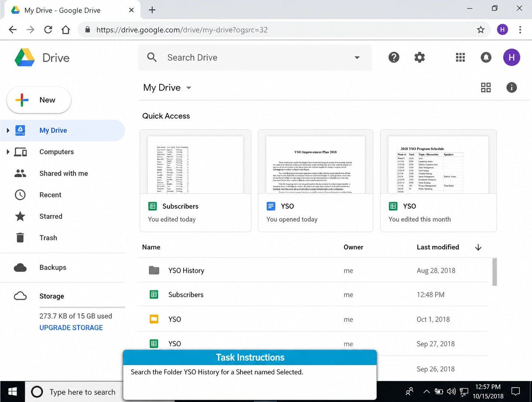The image size is (532, 402).
Task: Click the browser forward arrow
Action: pyautogui.click(x=30, y=30)
